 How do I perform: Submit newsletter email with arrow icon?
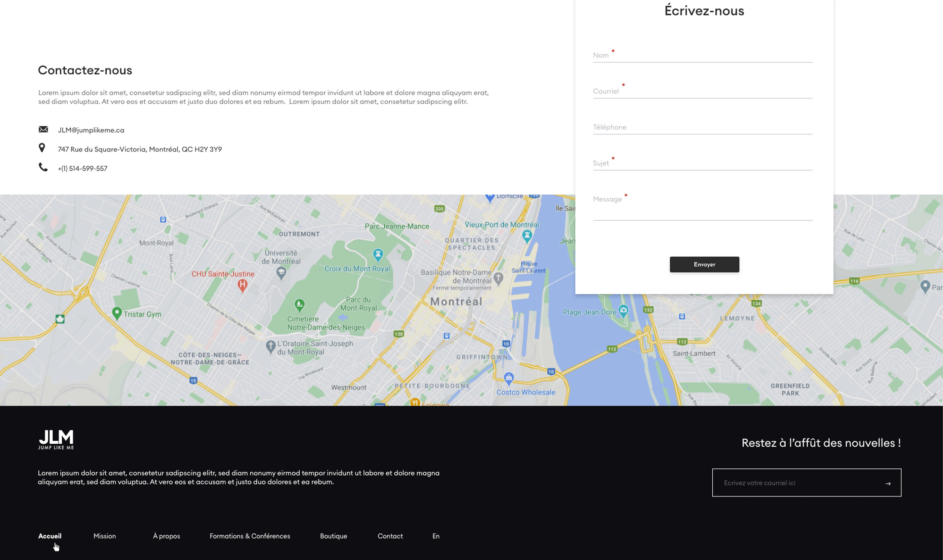click(x=888, y=483)
